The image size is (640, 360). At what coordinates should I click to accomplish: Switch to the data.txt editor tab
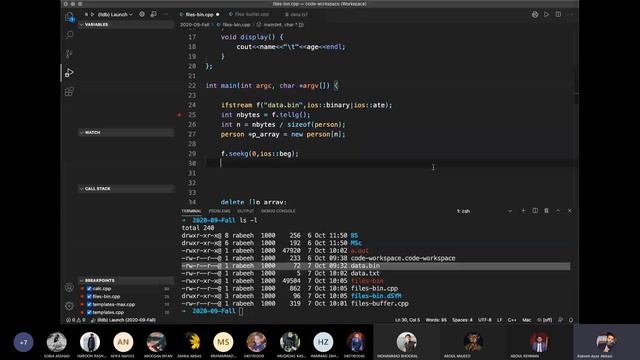(297, 14)
